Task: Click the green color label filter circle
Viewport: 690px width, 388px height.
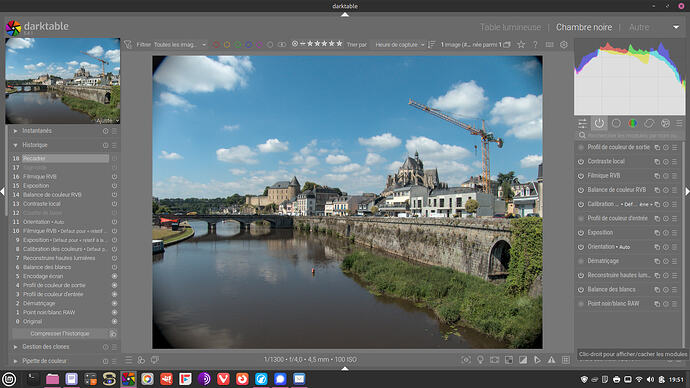Action: point(238,44)
